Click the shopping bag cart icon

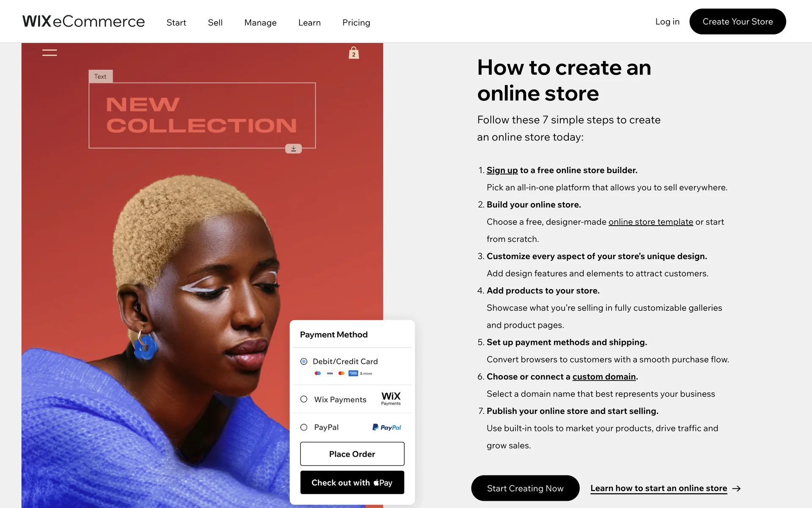pyautogui.click(x=354, y=53)
